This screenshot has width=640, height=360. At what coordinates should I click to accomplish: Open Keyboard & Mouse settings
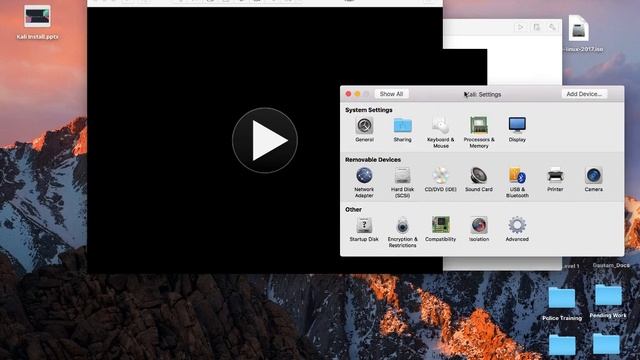440,132
